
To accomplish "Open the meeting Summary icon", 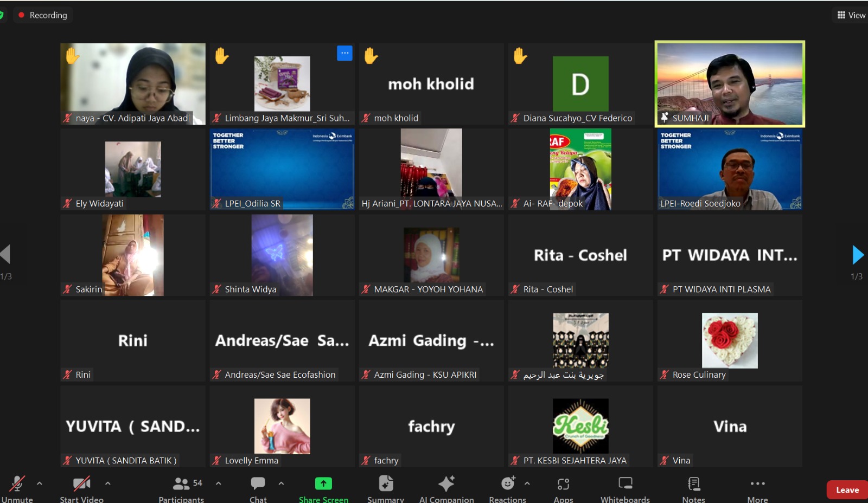I will 386,483.
